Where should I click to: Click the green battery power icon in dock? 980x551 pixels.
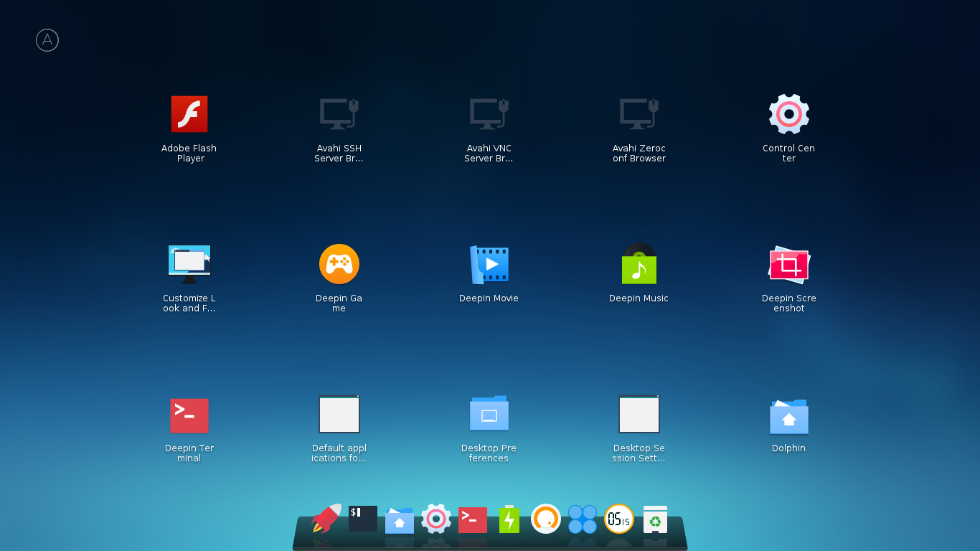[x=509, y=519]
